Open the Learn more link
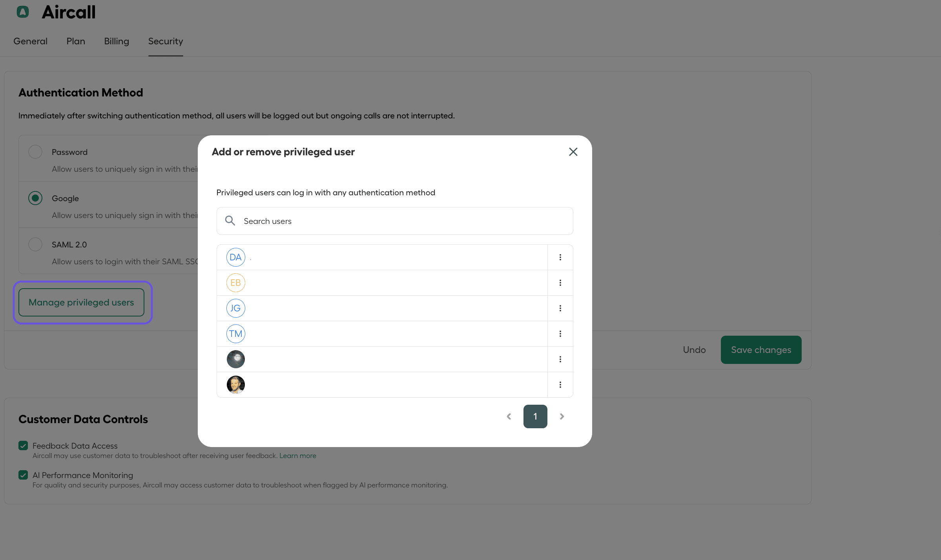This screenshot has height=560, width=941. [x=297, y=455]
